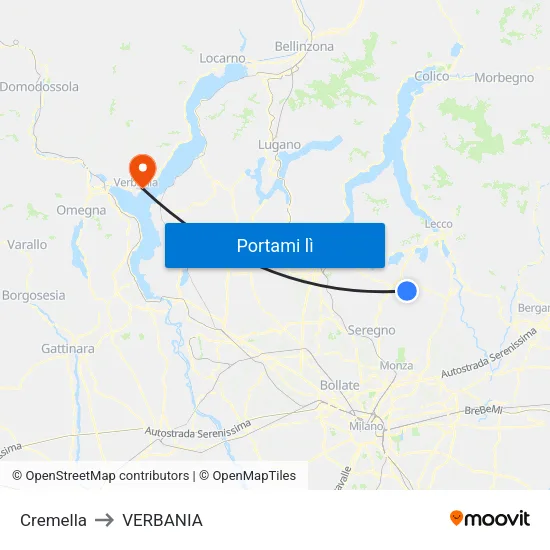Select the VERBANIA destination label
The image size is (550, 550).
162,520
